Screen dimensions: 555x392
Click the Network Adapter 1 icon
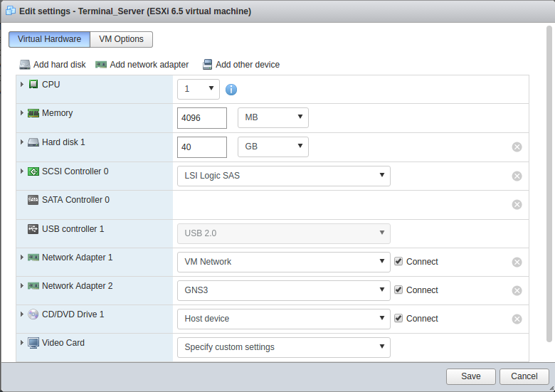coord(33,258)
